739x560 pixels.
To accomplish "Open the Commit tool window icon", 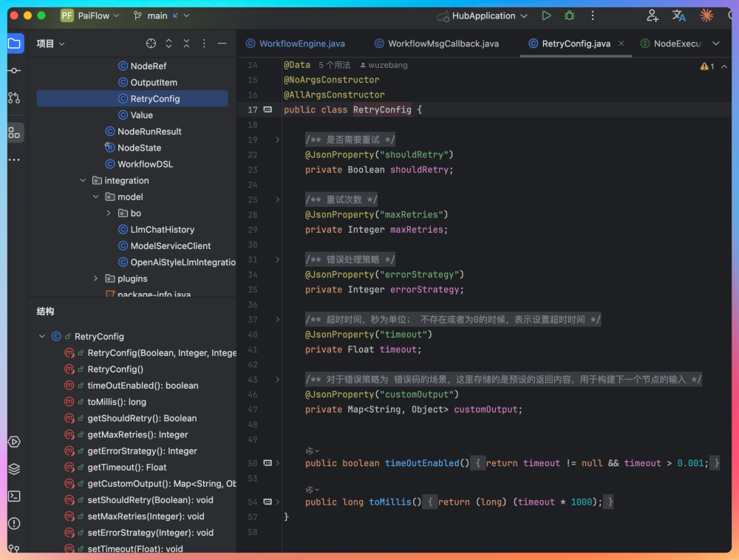I will click(14, 70).
